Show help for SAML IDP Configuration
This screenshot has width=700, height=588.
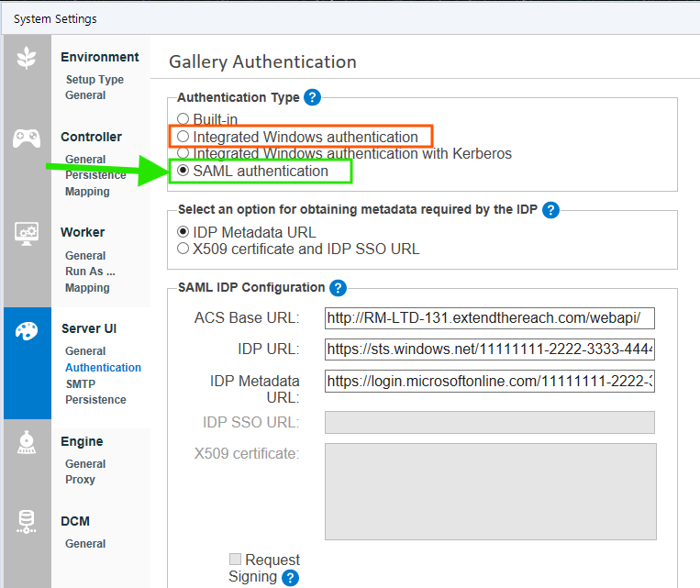pyautogui.click(x=338, y=288)
